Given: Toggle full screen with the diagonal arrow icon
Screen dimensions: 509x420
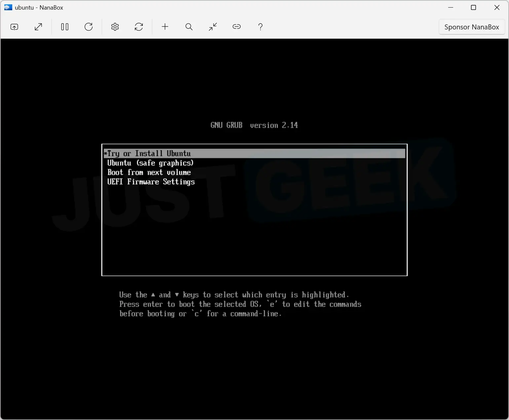Looking at the screenshot, I should pyautogui.click(x=38, y=27).
